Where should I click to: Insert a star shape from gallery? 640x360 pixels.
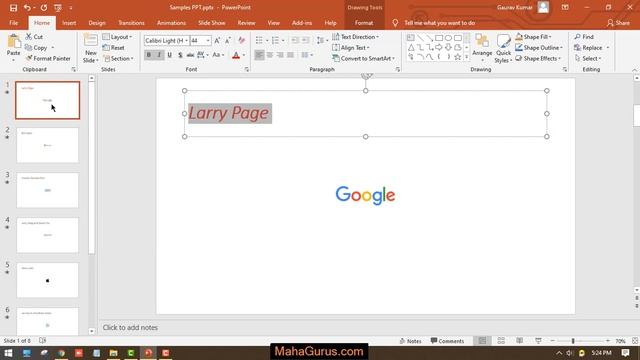[x=458, y=57]
